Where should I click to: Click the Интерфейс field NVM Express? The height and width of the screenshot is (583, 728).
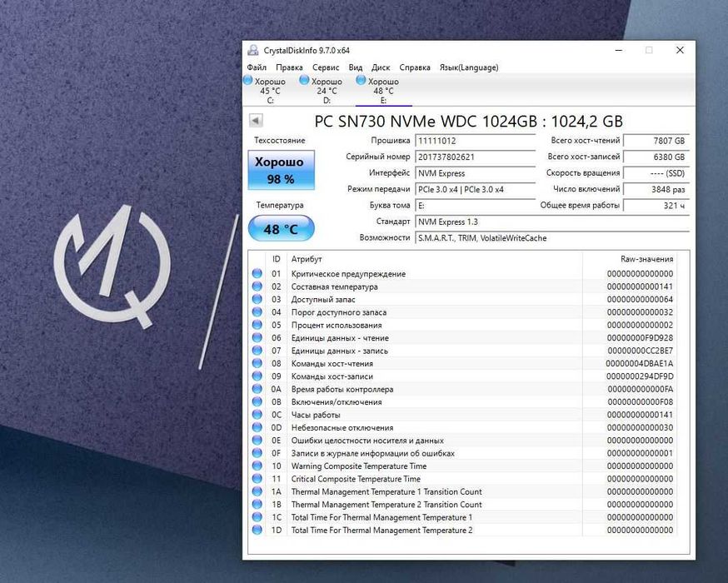tap(476, 173)
